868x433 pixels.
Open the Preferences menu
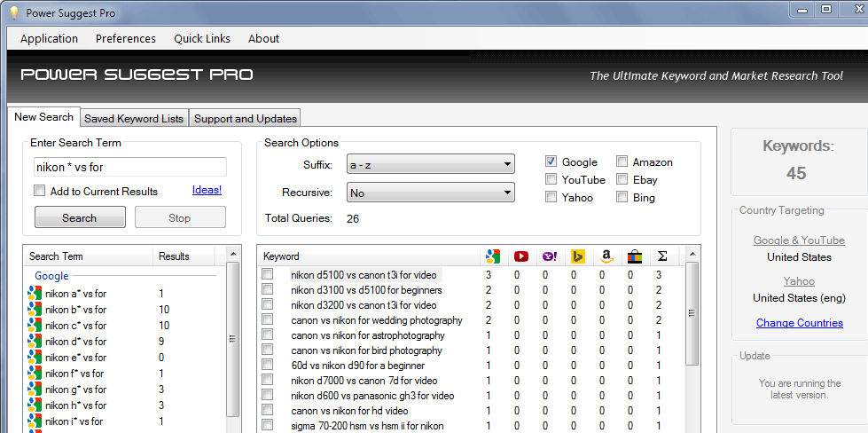[126, 39]
